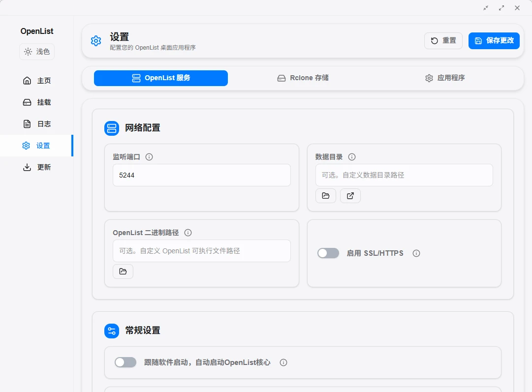The width and height of the screenshot is (532, 392).
Task: Click info icon next to 启用 SSL/HTTPS
Action: [416, 253]
